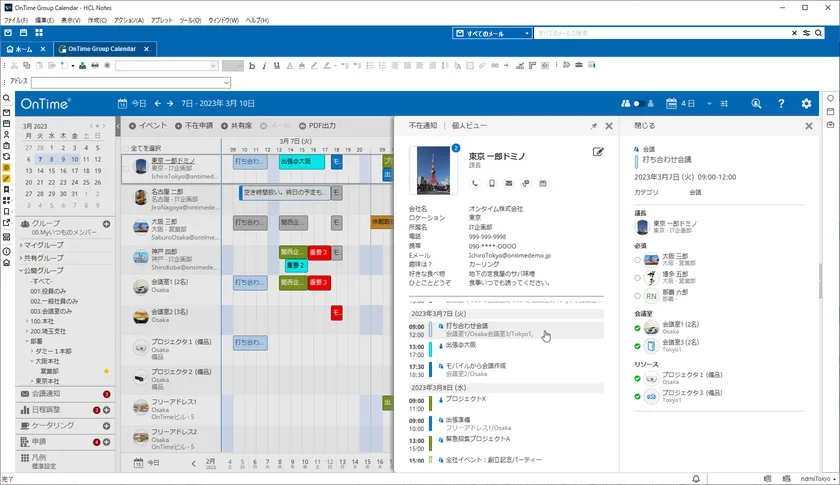Click the 不在申請 button
The height and width of the screenshot is (485, 840).
coord(194,126)
